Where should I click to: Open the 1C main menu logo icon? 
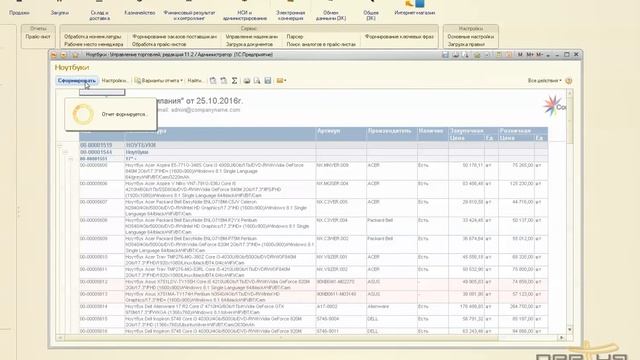point(54,55)
